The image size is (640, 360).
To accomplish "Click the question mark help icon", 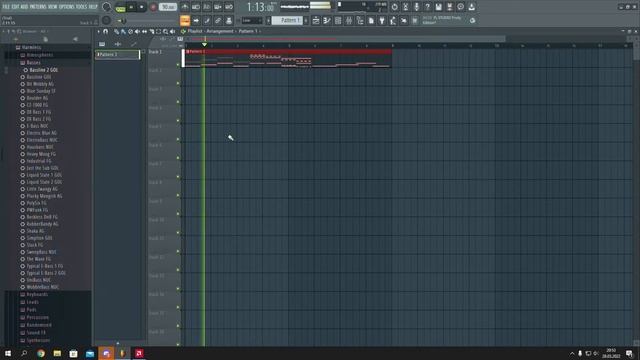I will [x=427, y=7].
